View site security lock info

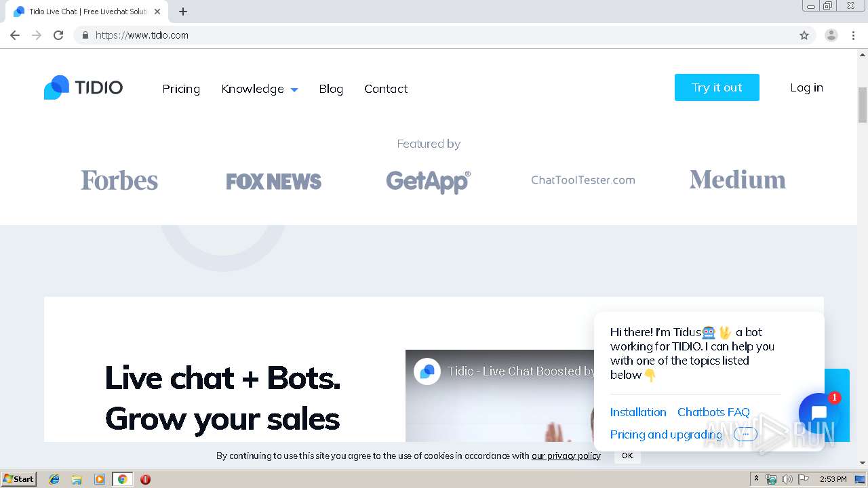tap(85, 35)
